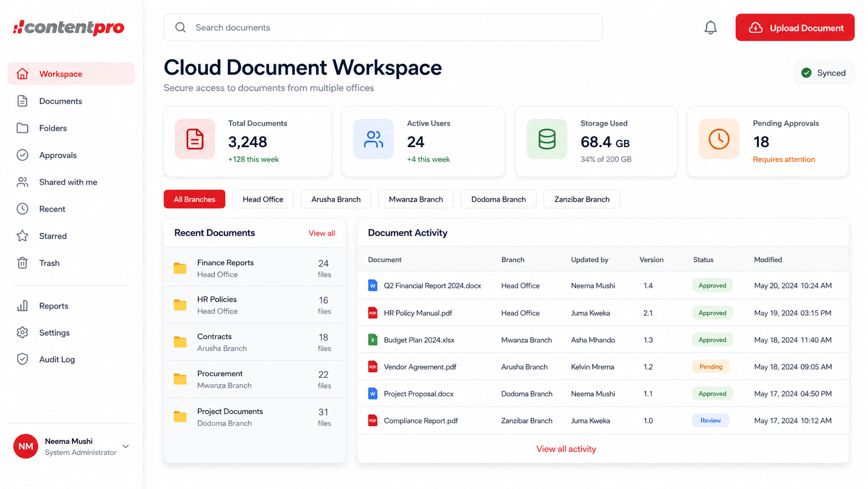Open Project Proposal.docx file name
Image resolution: width=868 pixels, height=489 pixels.
[x=418, y=394]
